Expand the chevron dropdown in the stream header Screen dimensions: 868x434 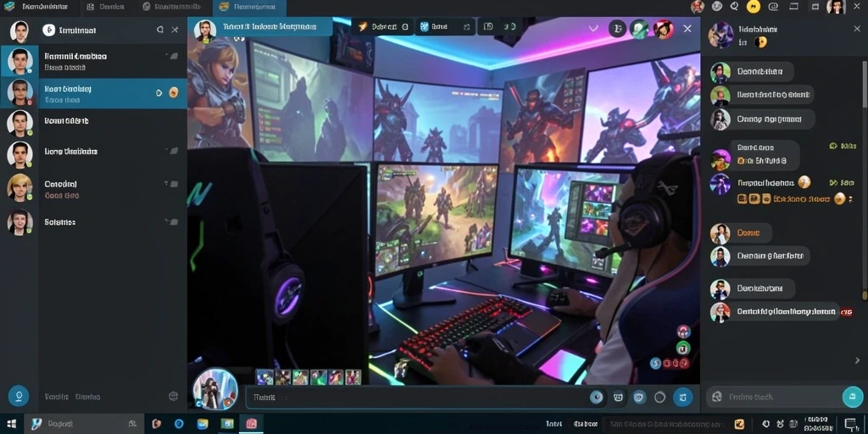(x=593, y=28)
